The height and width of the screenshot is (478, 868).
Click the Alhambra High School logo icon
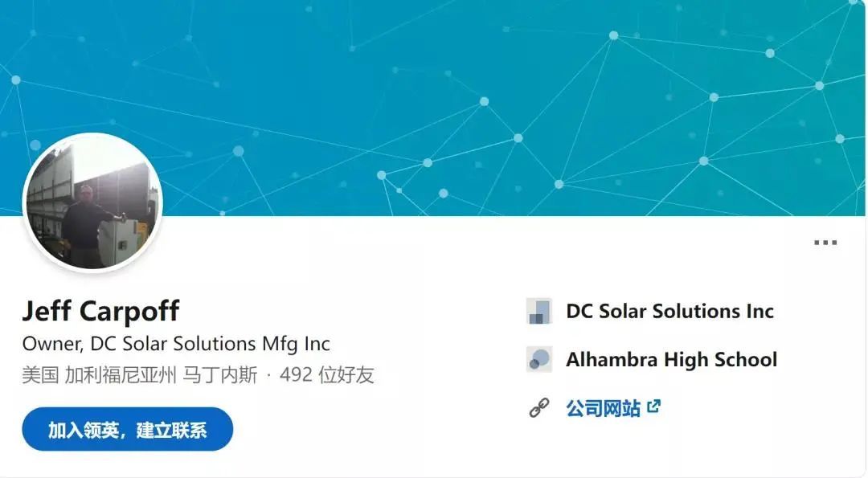(538, 359)
